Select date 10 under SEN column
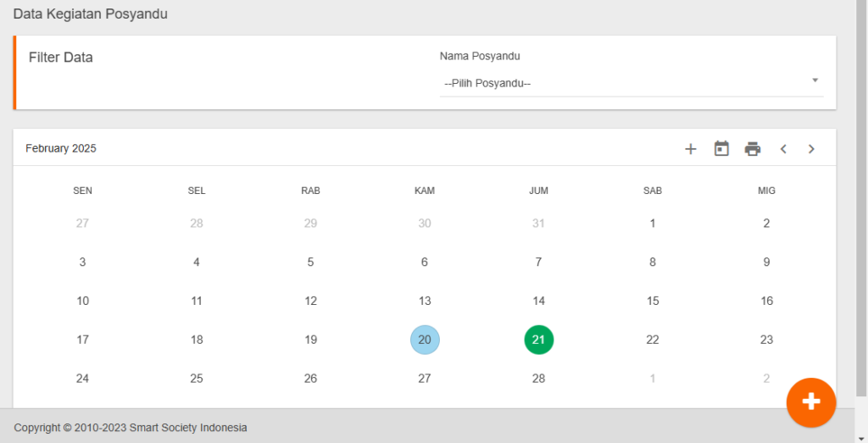This screenshot has width=868, height=443. point(82,301)
